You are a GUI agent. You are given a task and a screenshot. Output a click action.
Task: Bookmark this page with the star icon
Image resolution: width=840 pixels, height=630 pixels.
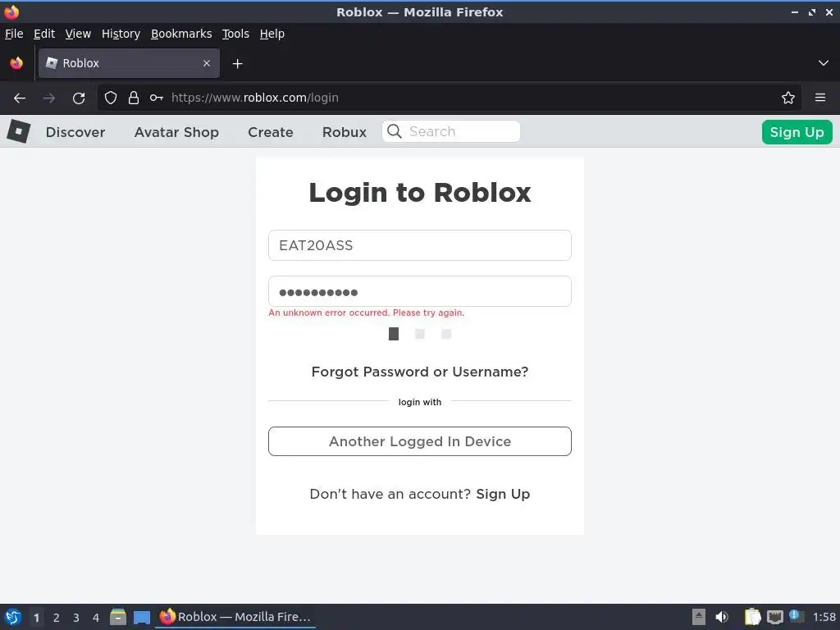788,98
